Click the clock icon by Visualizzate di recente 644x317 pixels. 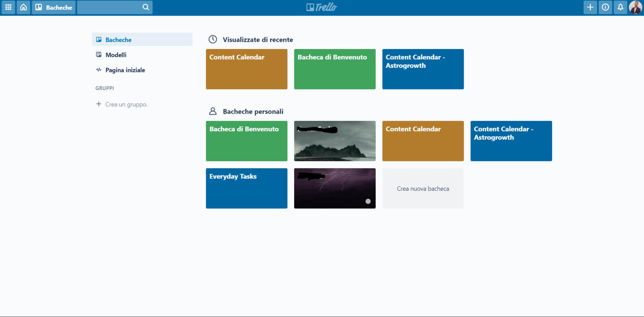tap(213, 39)
